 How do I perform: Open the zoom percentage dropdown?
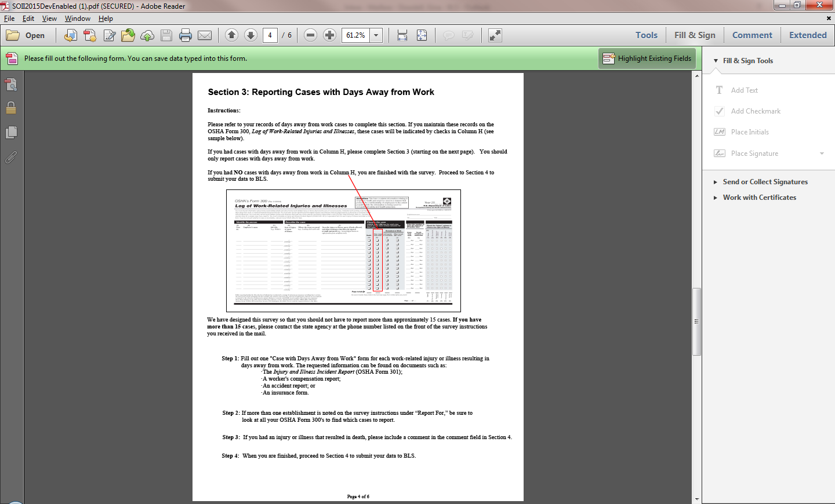point(376,35)
